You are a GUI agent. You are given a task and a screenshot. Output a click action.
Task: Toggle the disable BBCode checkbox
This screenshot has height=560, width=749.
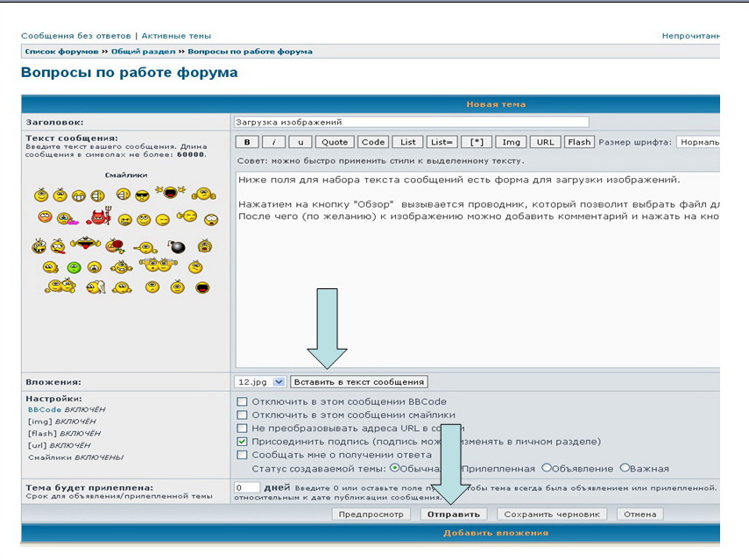point(243,402)
